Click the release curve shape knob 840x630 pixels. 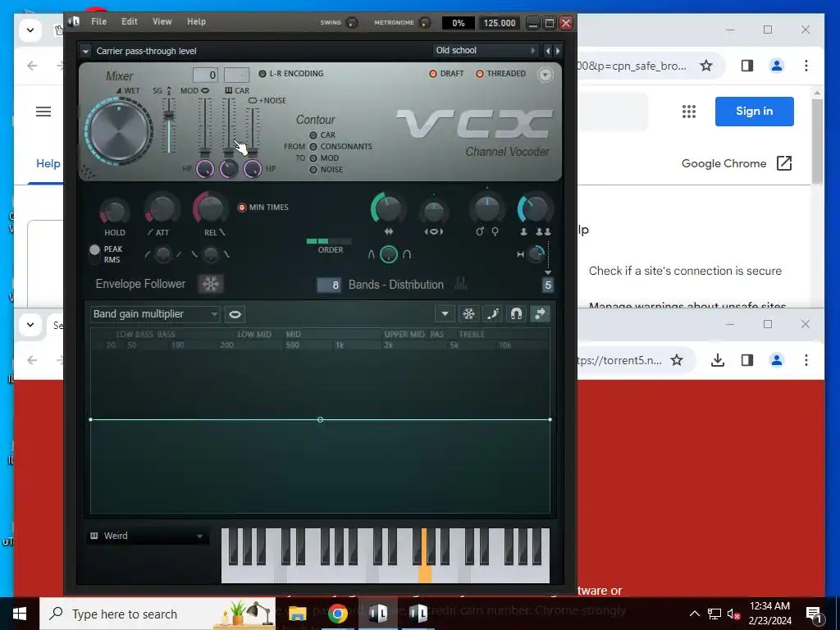[x=211, y=254]
